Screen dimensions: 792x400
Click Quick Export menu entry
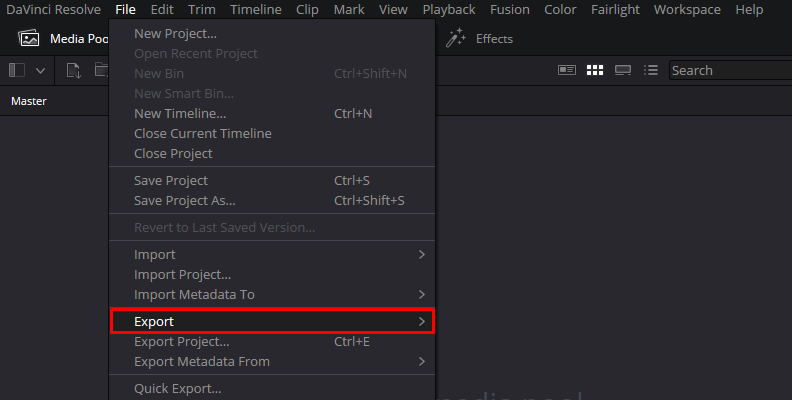pyautogui.click(x=178, y=388)
